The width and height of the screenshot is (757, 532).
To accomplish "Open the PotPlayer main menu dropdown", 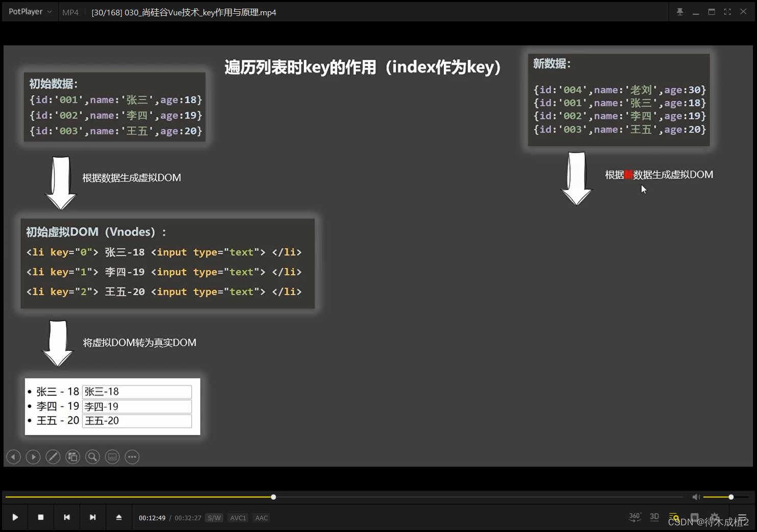I will click(30, 12).
